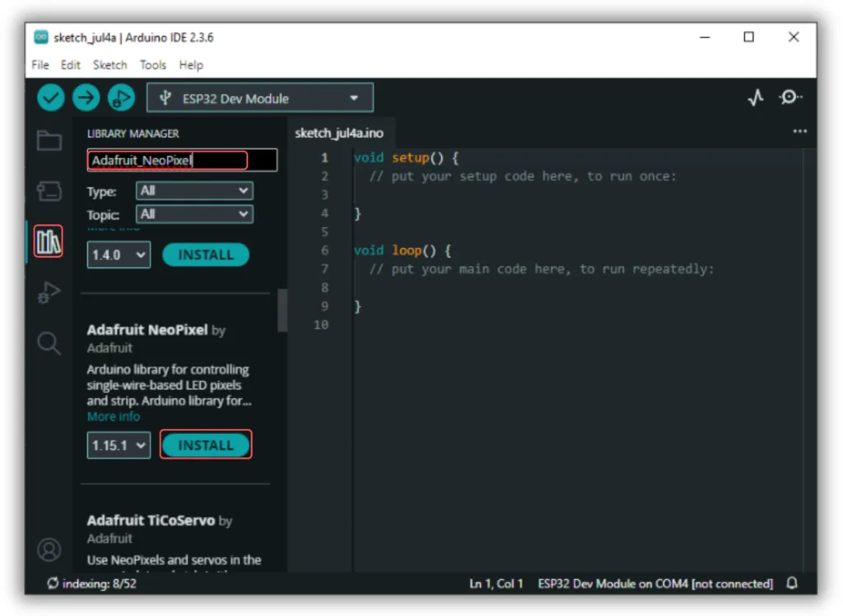The width and height of the screenshot is (843, 616).
Task: Click the indexing progress spinner icon
Action: coord(52,583)
